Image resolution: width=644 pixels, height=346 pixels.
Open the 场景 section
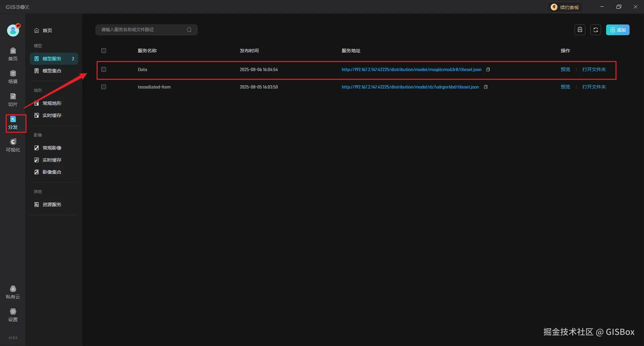(13, 77)
